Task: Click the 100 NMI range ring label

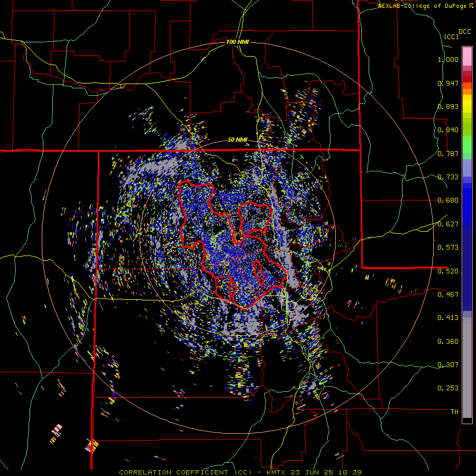Action: tap(237, 42)
